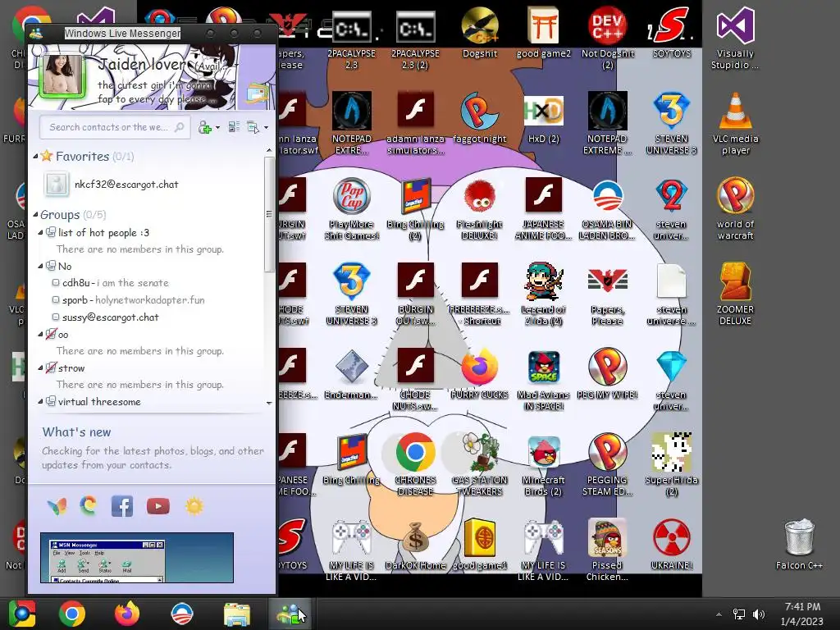Collapse the 'No' group

tap(40, 267)
